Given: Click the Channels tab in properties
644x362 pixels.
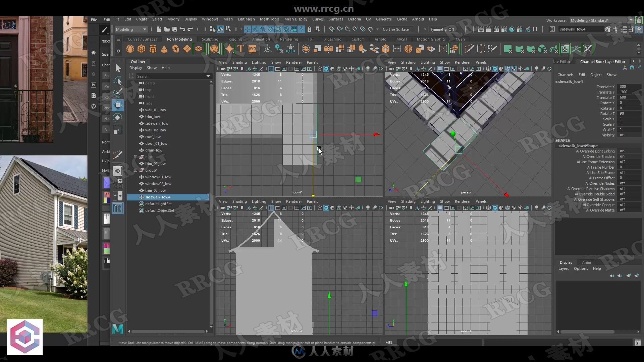Looking at the screenshot, I should click(x=565, y=74).
